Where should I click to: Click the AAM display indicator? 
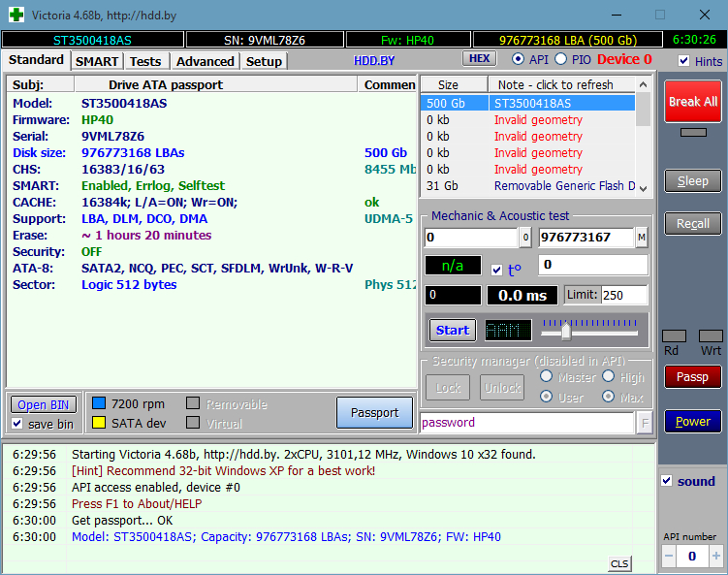tap(508, 331)
